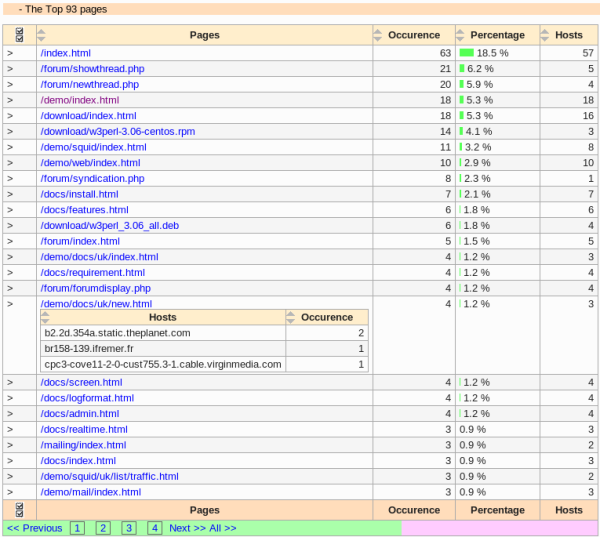Viewport: 600px width, 537px height.
Task: Go to the Next >> page
Action: point(188,528)
